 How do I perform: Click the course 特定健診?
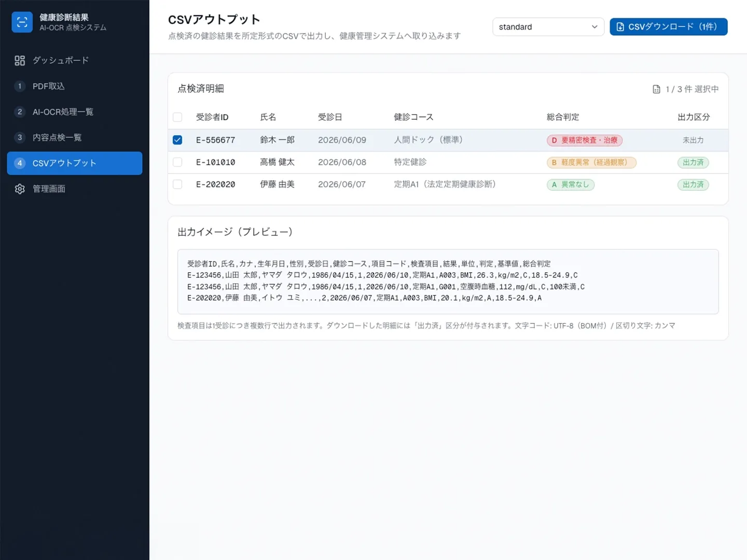tap(410, 162)
